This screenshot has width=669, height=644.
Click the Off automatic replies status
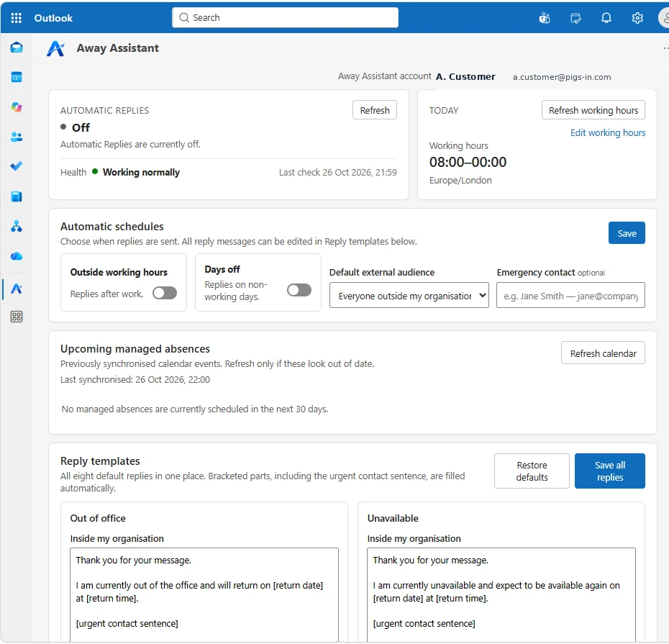81,127
